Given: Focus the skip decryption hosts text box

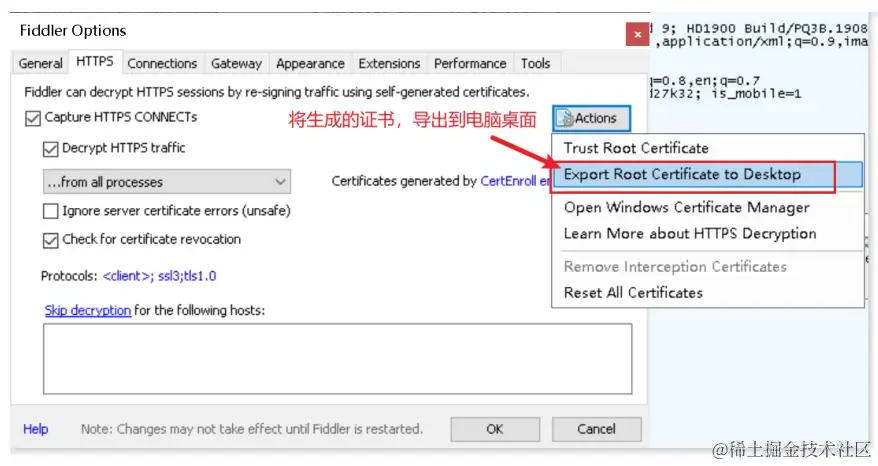Looking at the screenshot, I should 338,358.
